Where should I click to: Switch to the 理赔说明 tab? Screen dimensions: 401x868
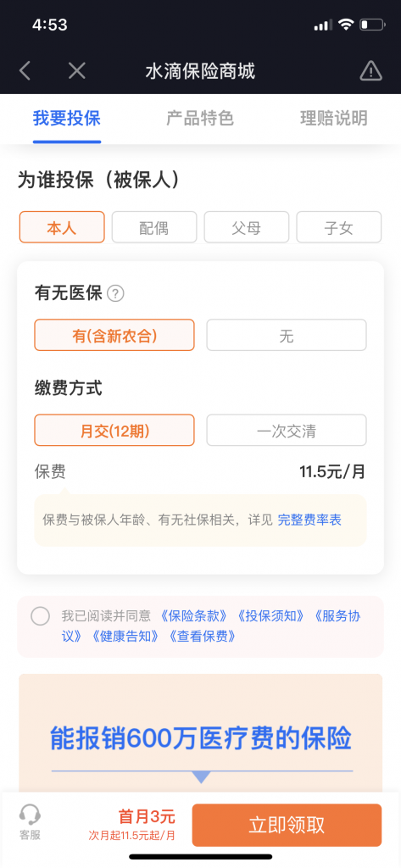coord(333,119)
